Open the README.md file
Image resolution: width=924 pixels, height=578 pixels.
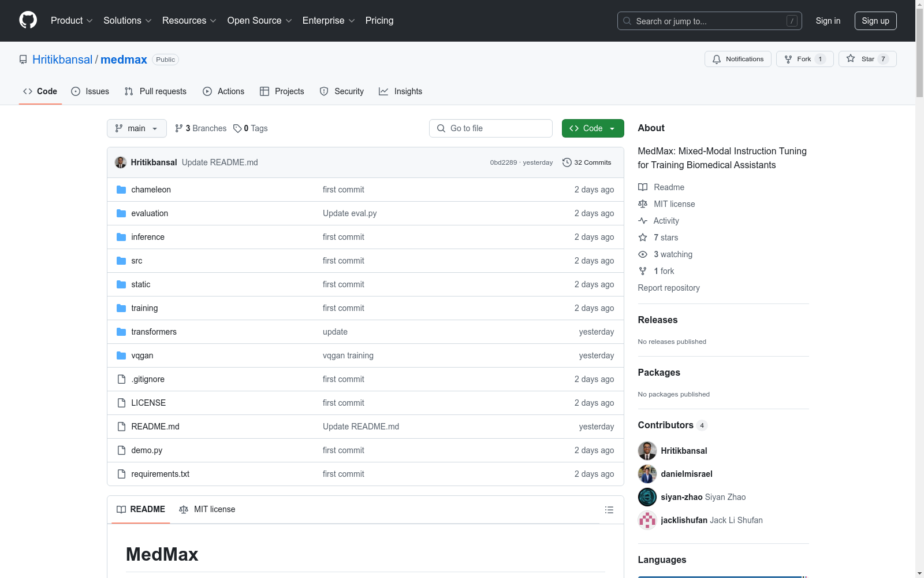coord(155,427)
